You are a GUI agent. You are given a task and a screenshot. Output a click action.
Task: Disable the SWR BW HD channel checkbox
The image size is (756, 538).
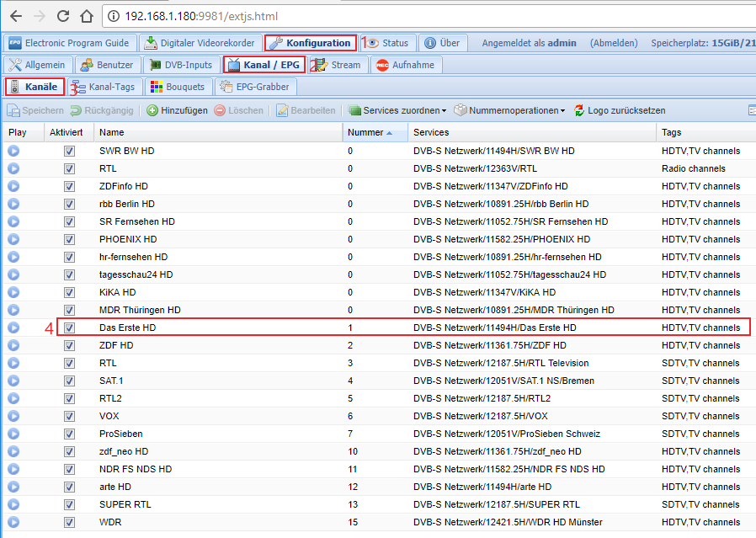pyautogui.click(x=69, y=151)
